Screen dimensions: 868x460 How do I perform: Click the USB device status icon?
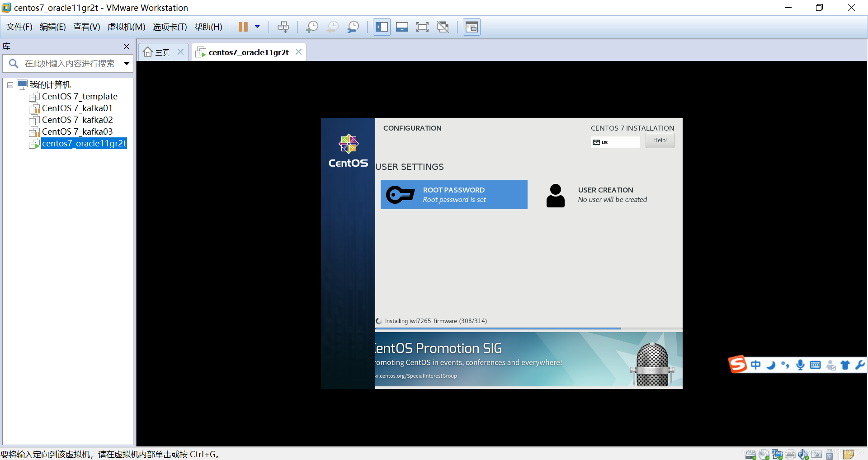coord(830,454)
